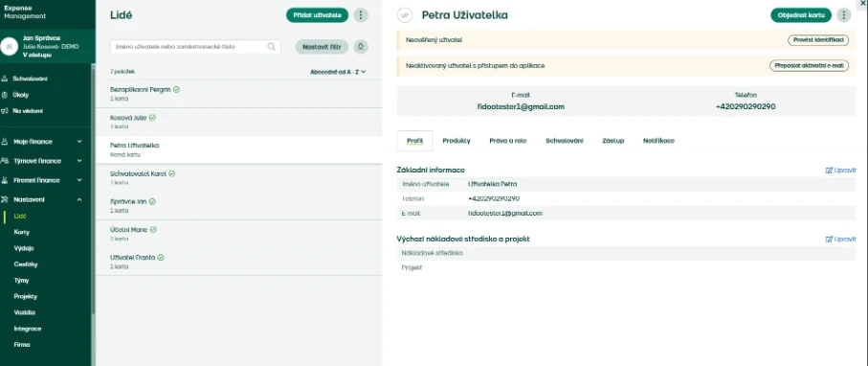The image size is (868, 366).
Task: Click the Přeposlat aktivační e-mail button
Action: [x=809, y=65]
